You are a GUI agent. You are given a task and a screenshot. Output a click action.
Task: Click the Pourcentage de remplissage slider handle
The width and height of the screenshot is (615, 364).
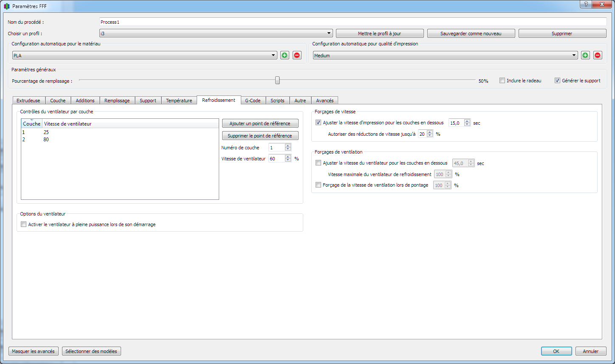[277, 80]
